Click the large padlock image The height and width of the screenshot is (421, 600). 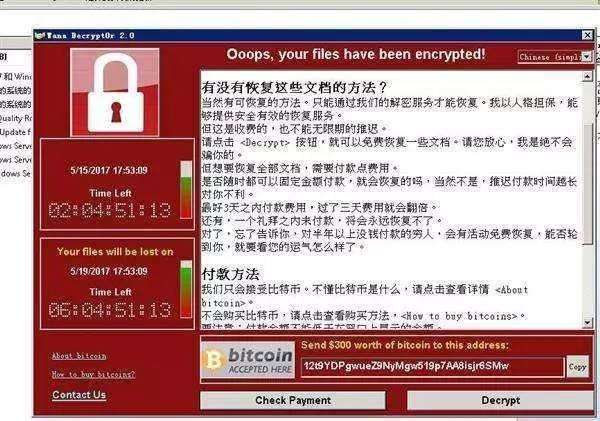click(x=115, y=92)
